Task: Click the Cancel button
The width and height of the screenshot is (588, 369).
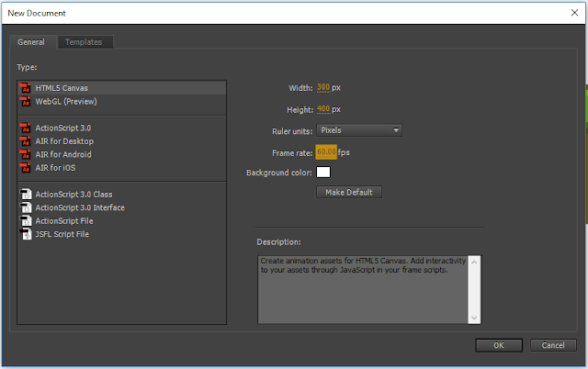Action: point(553,345)
